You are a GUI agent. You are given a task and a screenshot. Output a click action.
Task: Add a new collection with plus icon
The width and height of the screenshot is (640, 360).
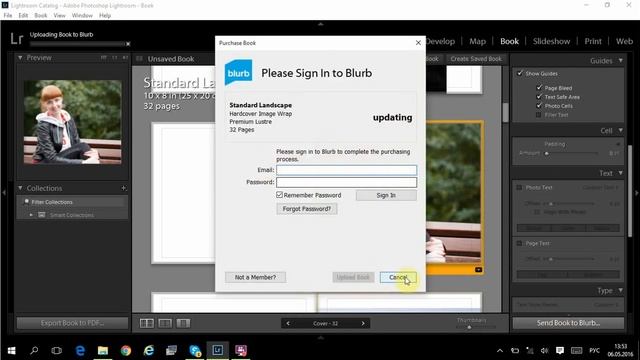[124, 188]
